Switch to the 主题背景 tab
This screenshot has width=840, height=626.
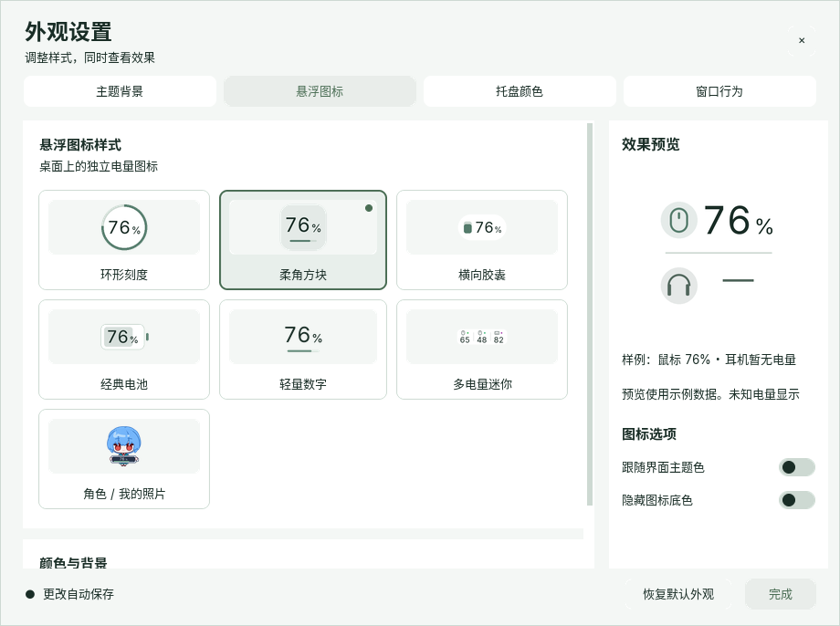[120, 91]
